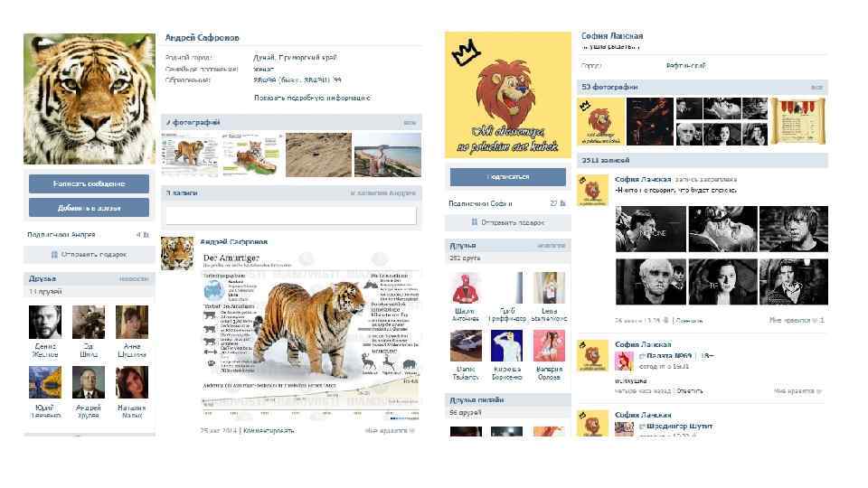Click gift icon under Andrey's profile buttons
The image size is (868, 488).
point(54,255)
